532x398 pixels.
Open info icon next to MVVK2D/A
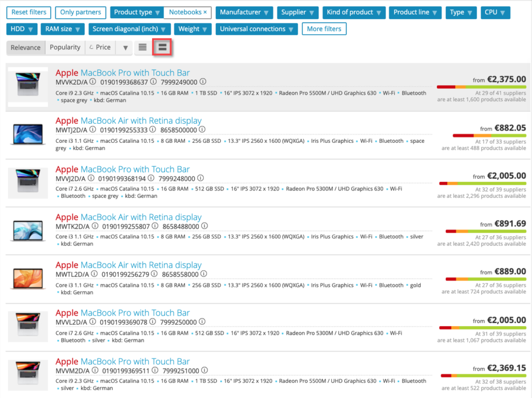tap(92, 82)
